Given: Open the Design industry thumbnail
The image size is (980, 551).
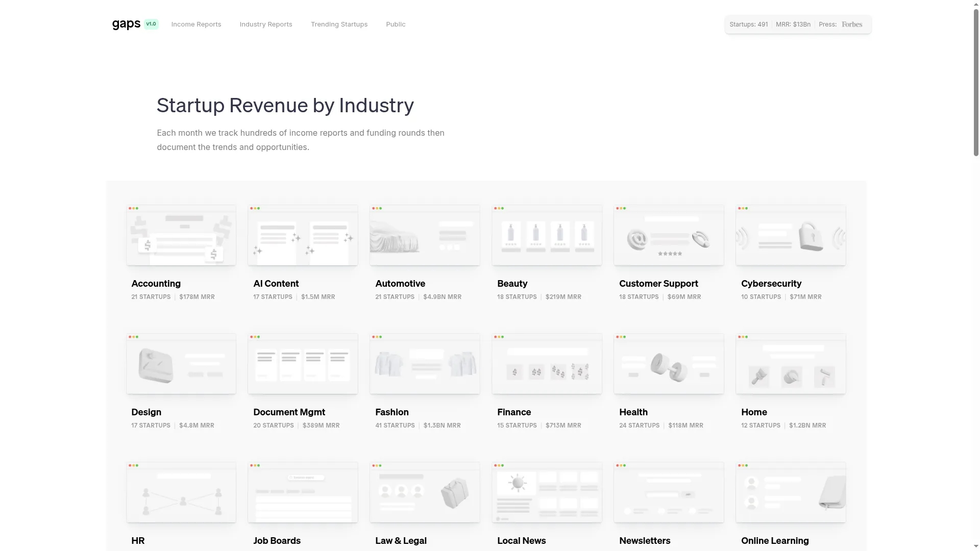Looking at the screenshot, I should click(x=181, y=364).
